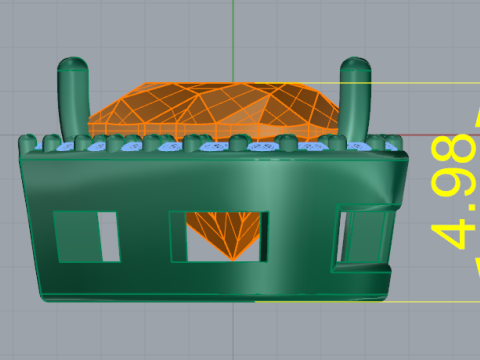
Task: Select the orange faceted gemstone crown
Action: tap(213, 111)
